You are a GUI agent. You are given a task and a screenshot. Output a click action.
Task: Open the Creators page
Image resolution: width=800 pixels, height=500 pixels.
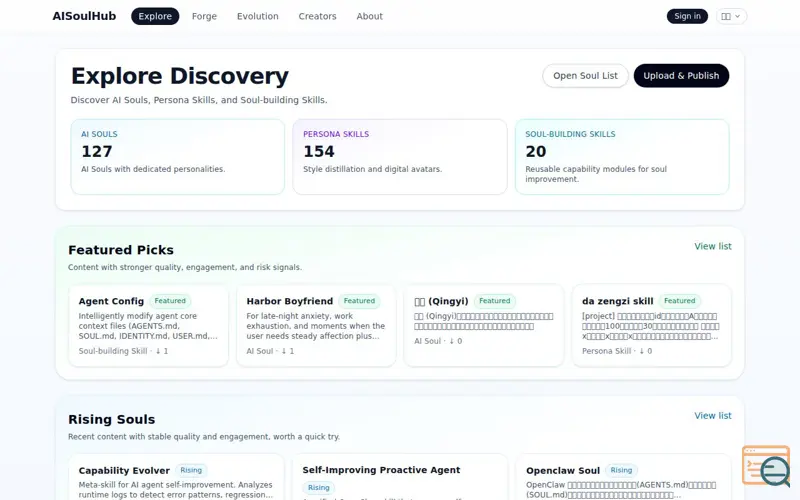pos(317,16)
